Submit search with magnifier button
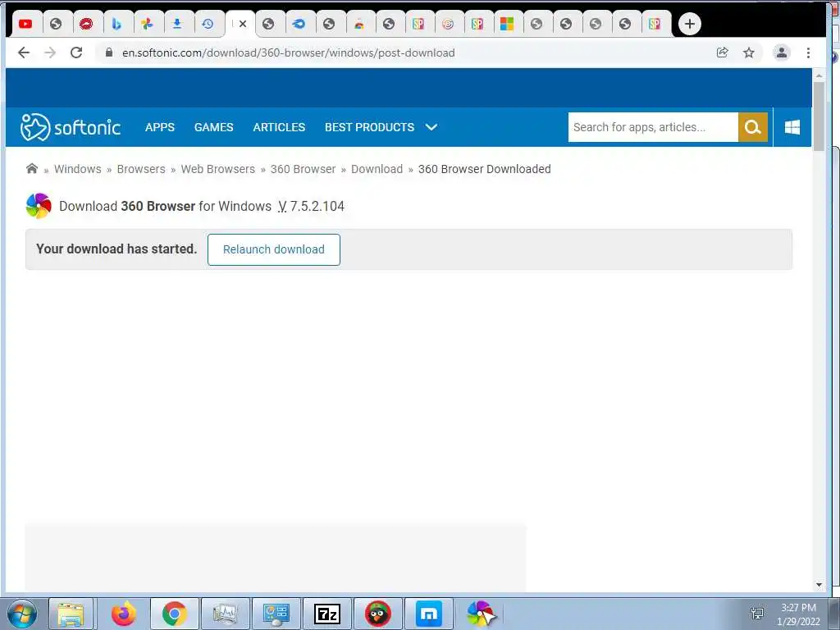This screenshot has height=630, width=840. point(753,127)
